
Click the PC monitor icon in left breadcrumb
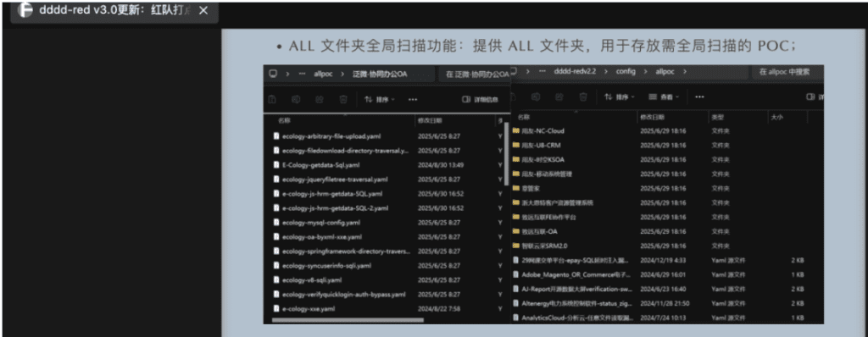click(272, 74)
